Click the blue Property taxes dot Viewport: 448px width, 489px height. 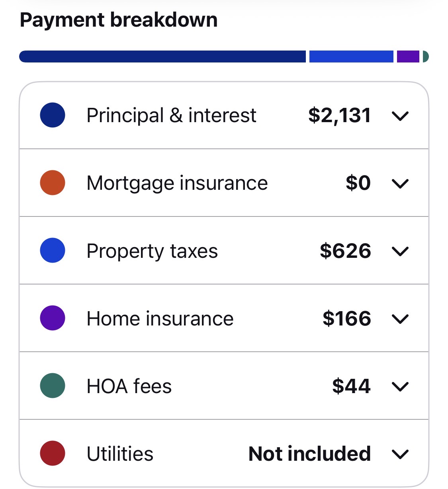(x=53, y=251)
